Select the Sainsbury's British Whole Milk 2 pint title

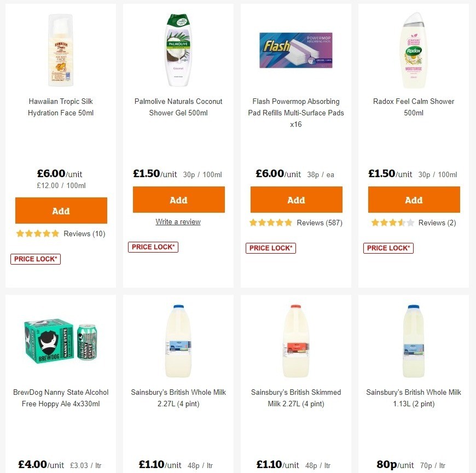point(413,398)
